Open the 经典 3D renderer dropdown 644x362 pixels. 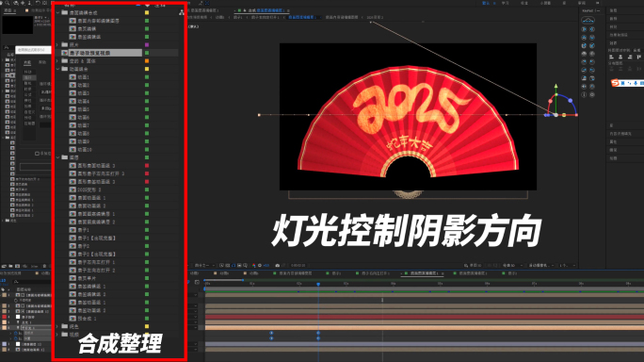(x=511, y=265)
